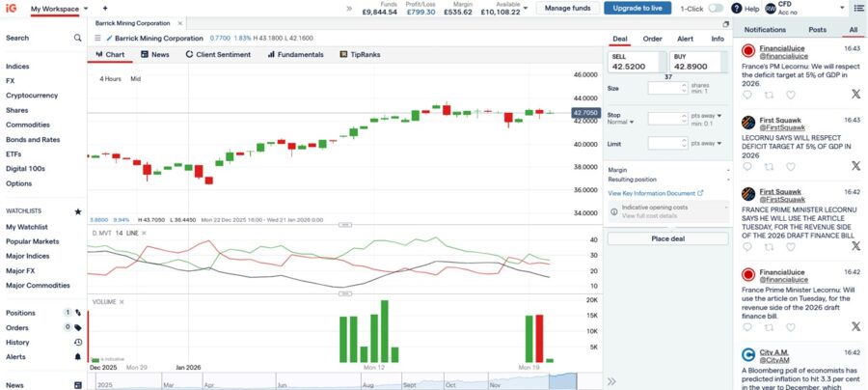Open View Key Information Document link
Screen dimensions: 868x390
(656, 193)
